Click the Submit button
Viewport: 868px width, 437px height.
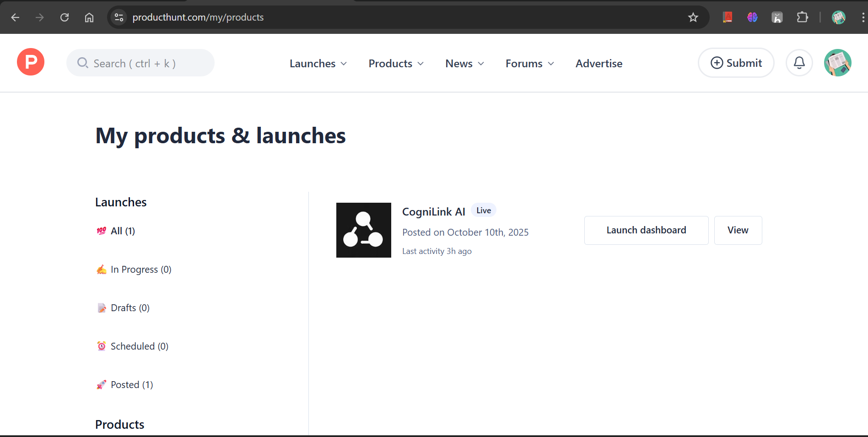(736, 63)
